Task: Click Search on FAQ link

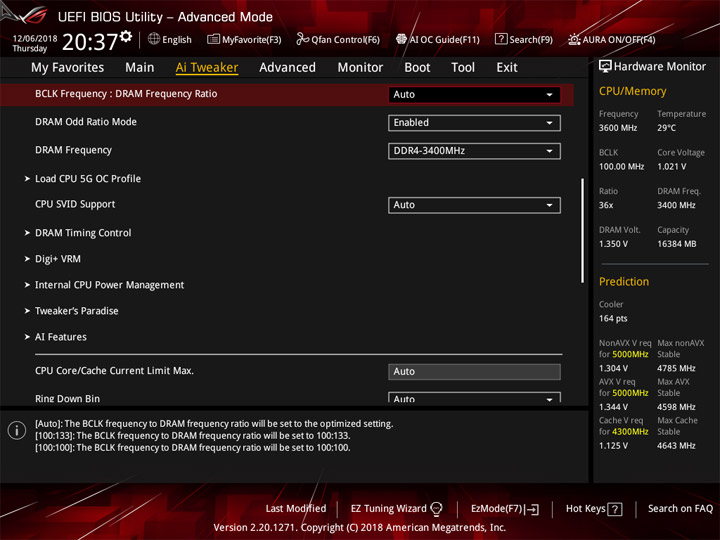Action: coord(680,509)
